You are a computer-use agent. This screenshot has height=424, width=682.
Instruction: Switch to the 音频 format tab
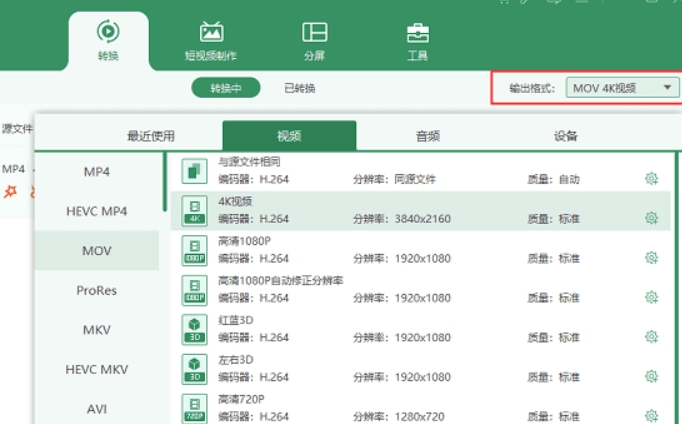point(428,136)
